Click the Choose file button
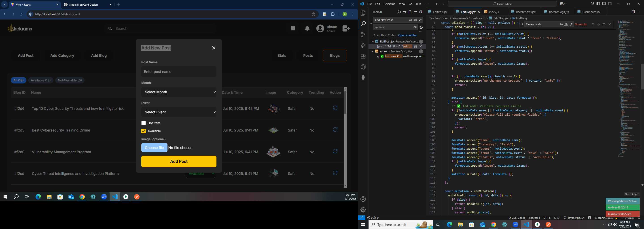 pyautogui.click(x=154, y=148)
